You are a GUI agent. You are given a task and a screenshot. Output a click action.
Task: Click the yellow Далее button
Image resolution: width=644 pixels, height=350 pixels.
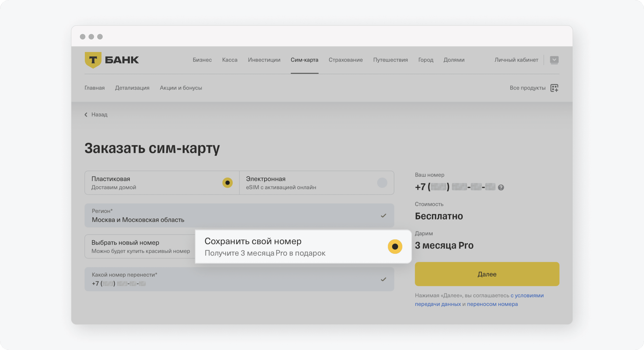[487, 274]
